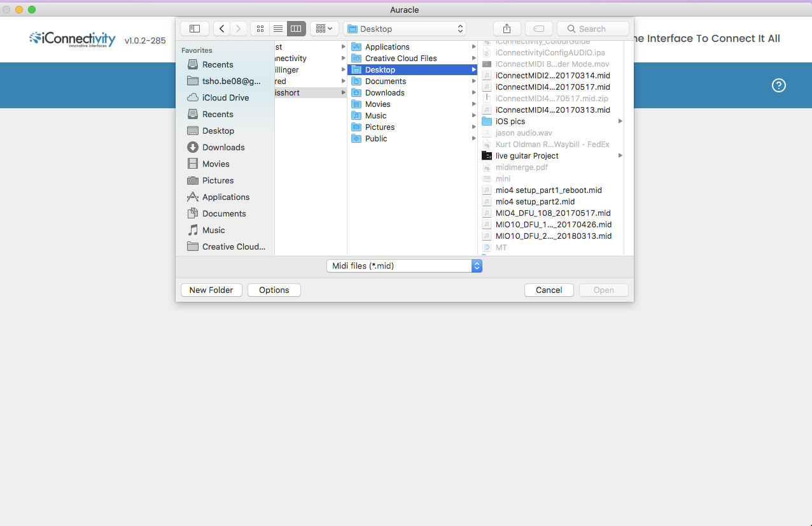Select Creative Cloud... in sidebar
812x526 pixels.
226,246
